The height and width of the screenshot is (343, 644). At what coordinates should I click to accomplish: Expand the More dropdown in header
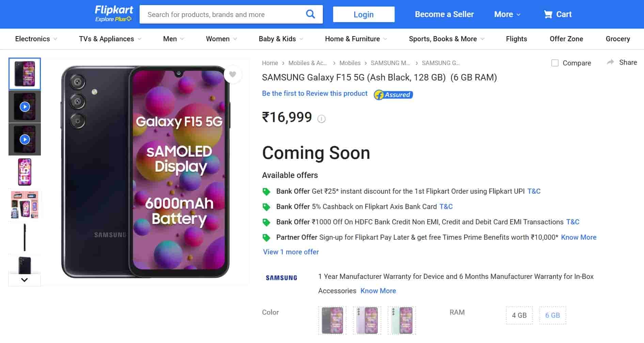coord(507,14)
